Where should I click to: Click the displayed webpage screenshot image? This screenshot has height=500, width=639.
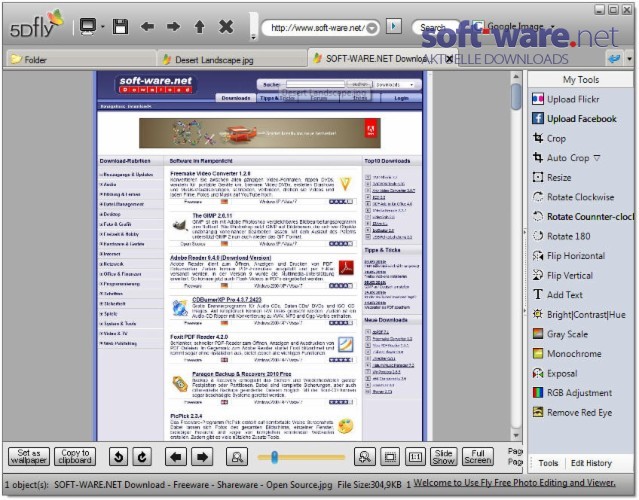260,256
